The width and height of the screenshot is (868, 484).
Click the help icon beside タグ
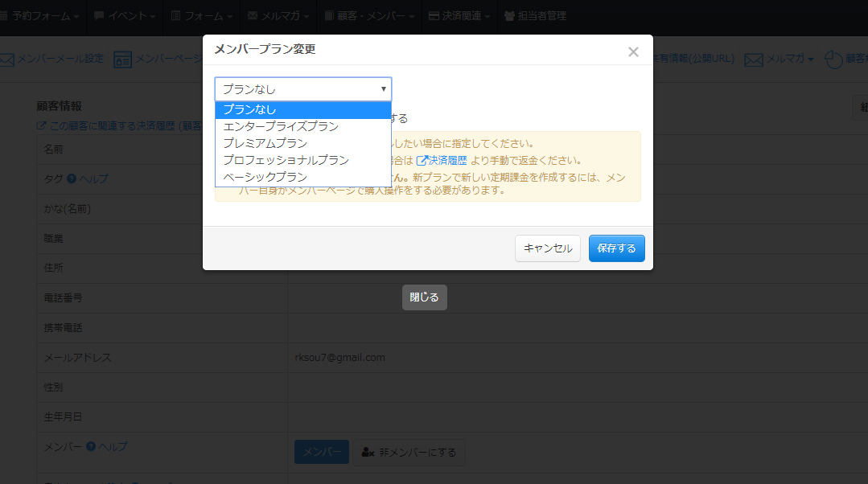72,178
